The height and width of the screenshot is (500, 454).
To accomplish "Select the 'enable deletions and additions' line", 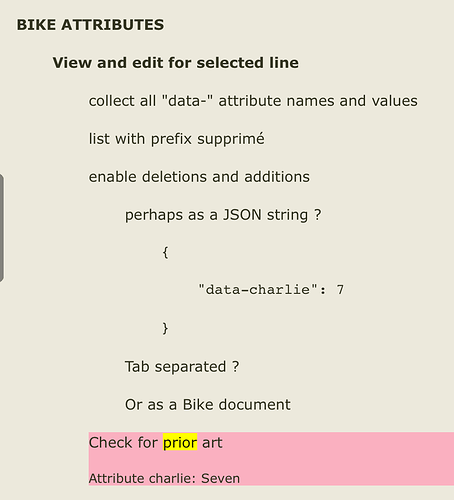I will click(199, 177).
